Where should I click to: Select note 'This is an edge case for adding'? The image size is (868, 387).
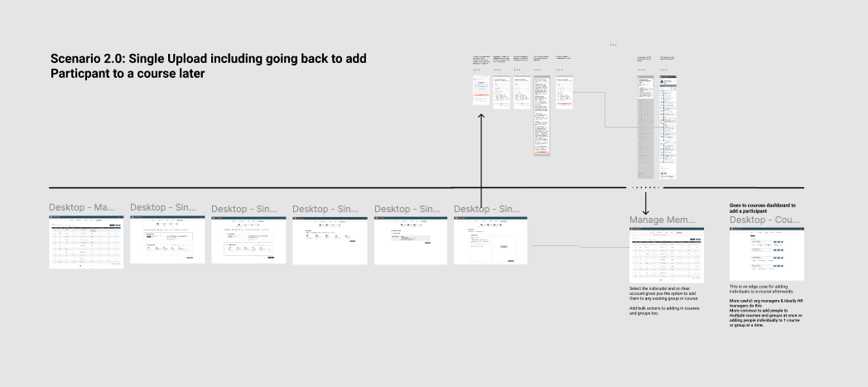pyautogui.click(x=762, y=289)
